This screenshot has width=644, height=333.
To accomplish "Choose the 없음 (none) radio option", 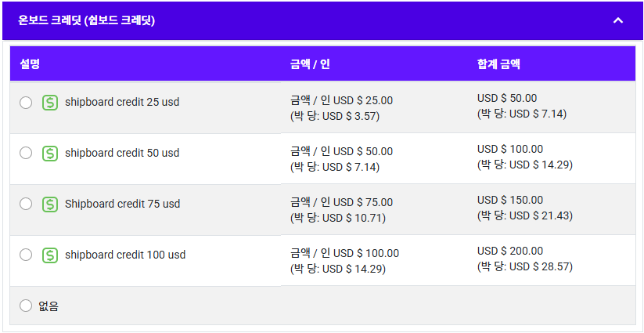I will (x=26, y=306).
